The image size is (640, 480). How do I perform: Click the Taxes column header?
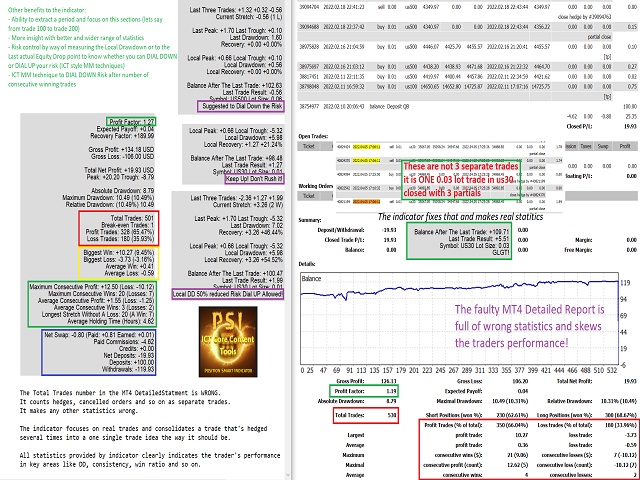pyautogui.click(x=586, y=146)
